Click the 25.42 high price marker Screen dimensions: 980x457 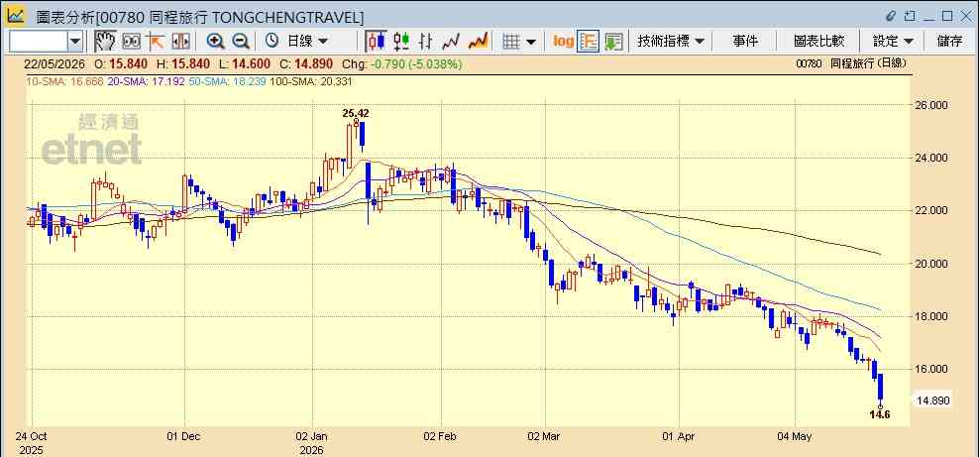[356, 113]
